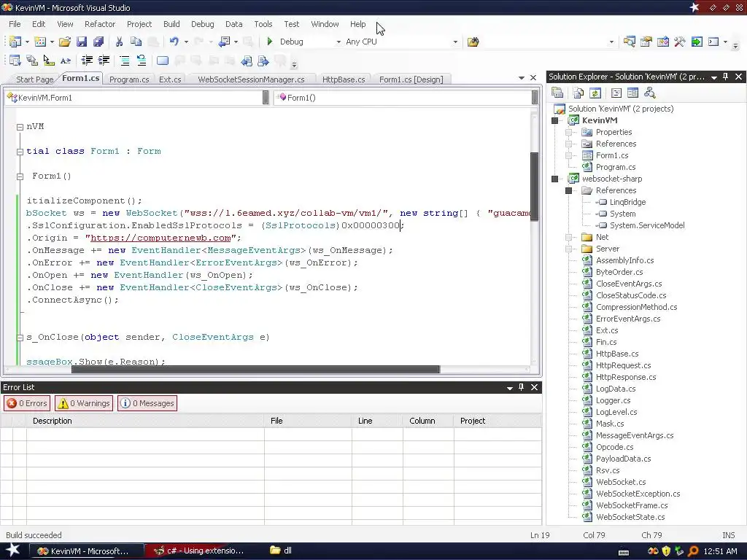Viewport: 747px width, 560px height.
Task: Click View Code icon in Solution Explorer
Action: point(616,93)
